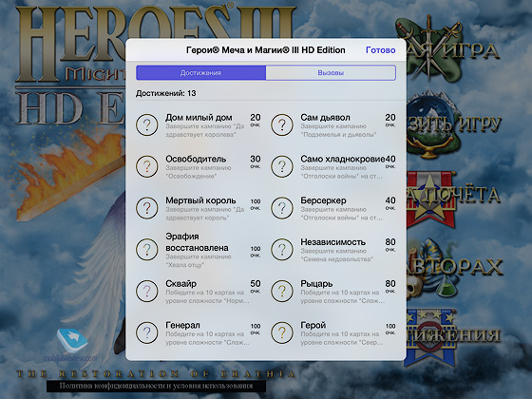Open the Герой achievement icon
The height and width of the screenshot is (399, 532).
(282, 332)
